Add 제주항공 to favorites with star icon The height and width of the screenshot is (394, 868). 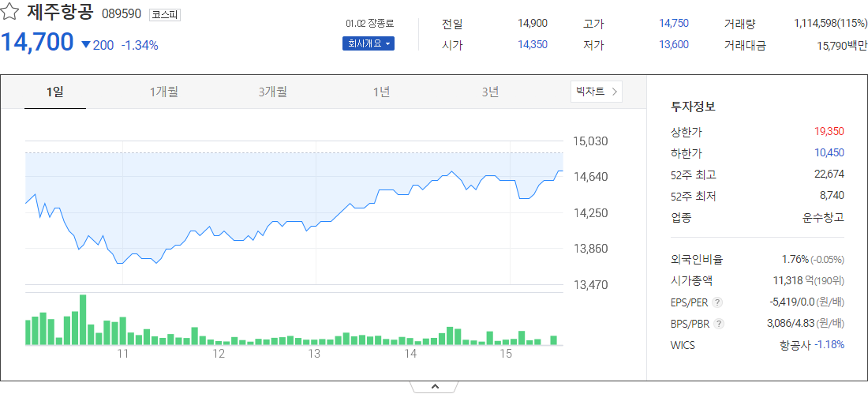tap(11, 13)
